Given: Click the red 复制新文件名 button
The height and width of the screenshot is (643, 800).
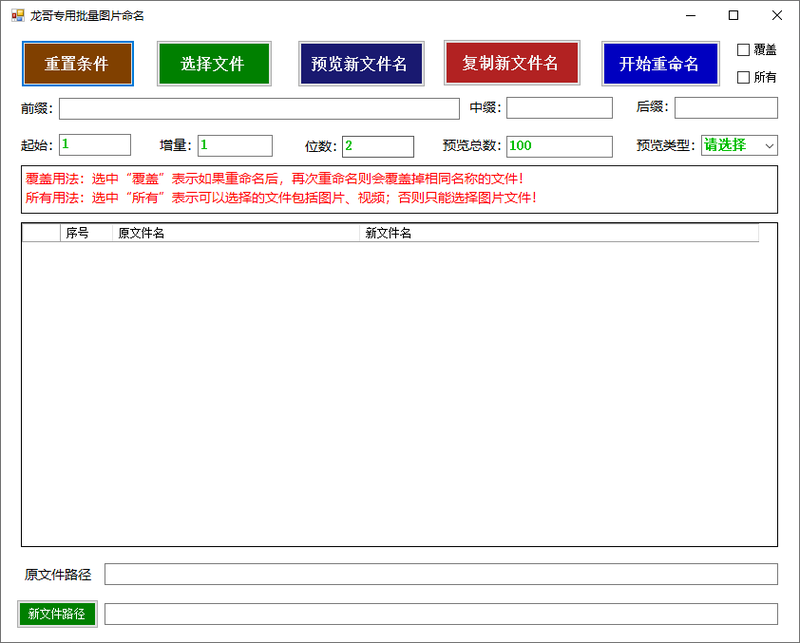Looking at the screenshot, I should pyautogui.click(x=511, y=63).
